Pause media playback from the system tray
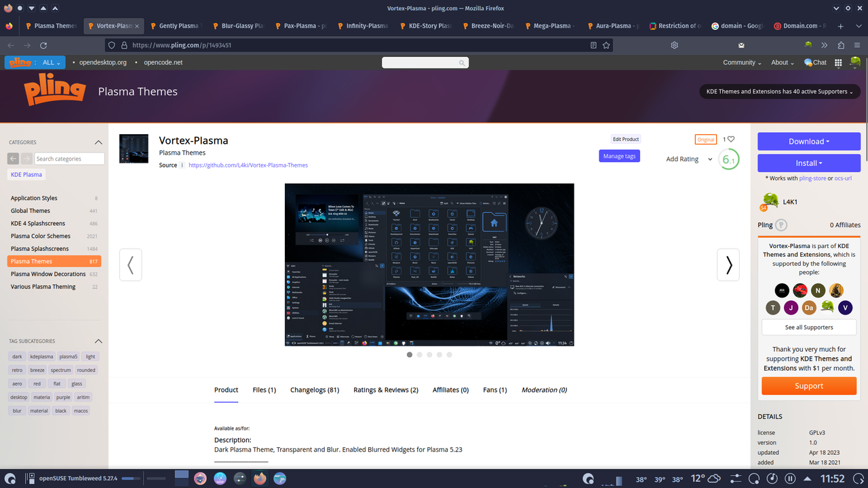868x488 pixels. [790, 478]
